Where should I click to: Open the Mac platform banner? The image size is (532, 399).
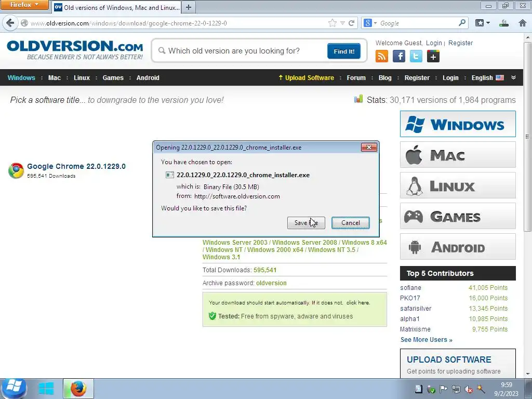tap(458, 155)
